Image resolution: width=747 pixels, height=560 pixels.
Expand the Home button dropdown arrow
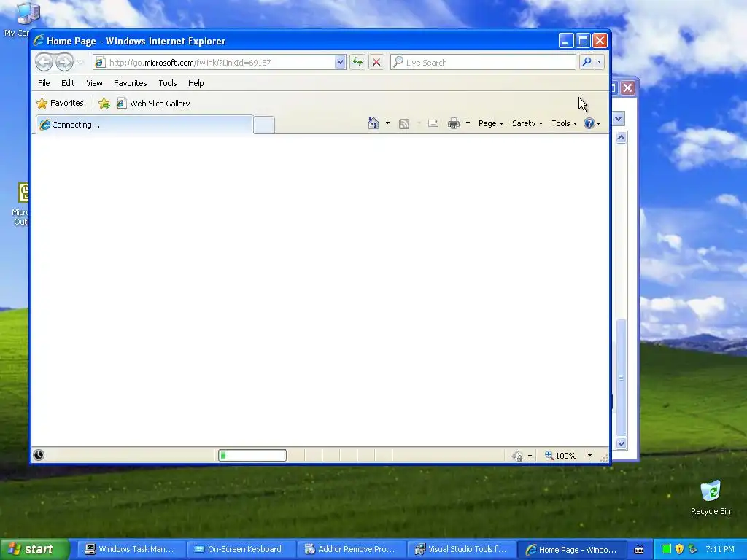coord(387,123)
